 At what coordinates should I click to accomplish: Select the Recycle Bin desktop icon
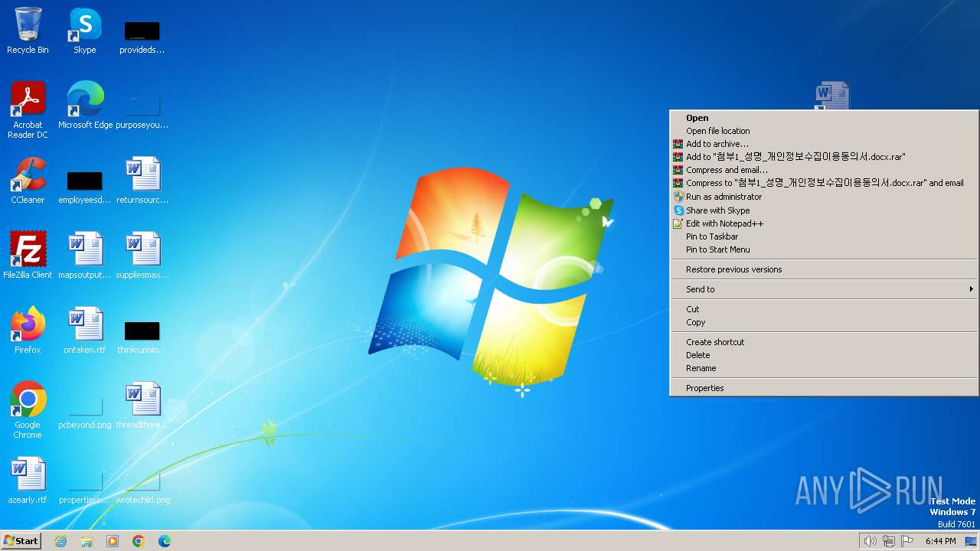tap(28, 31)
